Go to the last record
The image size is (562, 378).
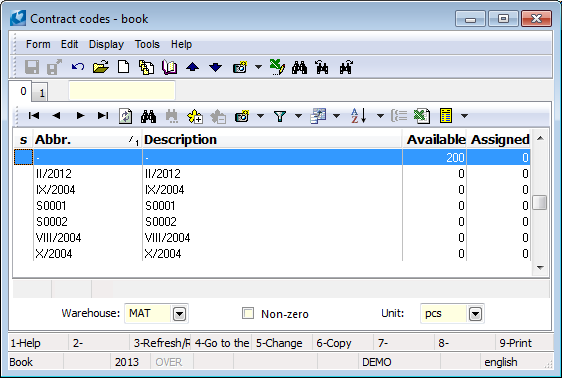pyautogui.click(x=103, y=115)
